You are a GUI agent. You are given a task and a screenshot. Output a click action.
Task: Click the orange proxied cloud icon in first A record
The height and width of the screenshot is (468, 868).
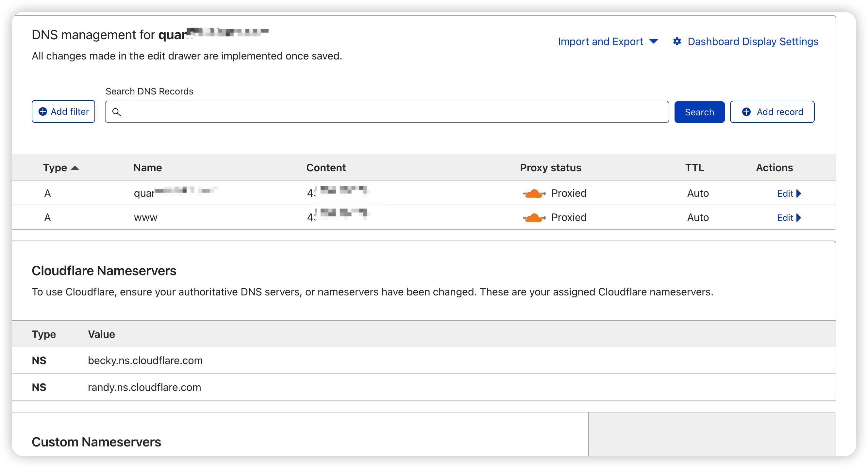(x=534, y=194)
